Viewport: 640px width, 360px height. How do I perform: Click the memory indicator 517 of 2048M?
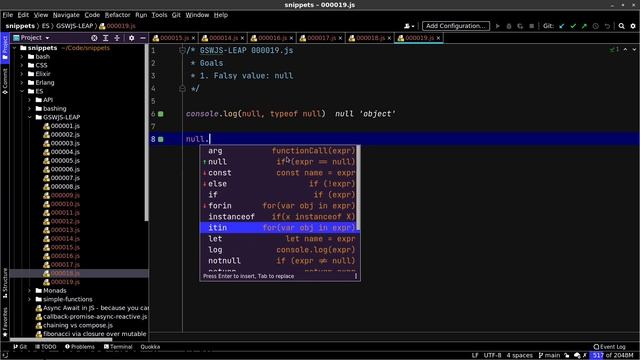pos(613,355)
